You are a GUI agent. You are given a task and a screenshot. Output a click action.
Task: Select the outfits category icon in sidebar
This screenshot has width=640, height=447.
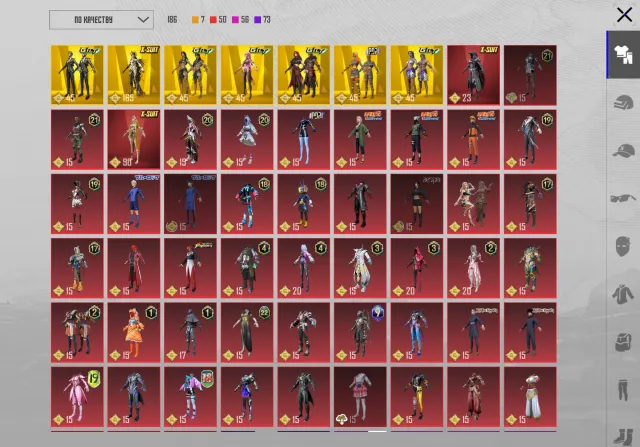pyautogui.click(x=623, y=55)
